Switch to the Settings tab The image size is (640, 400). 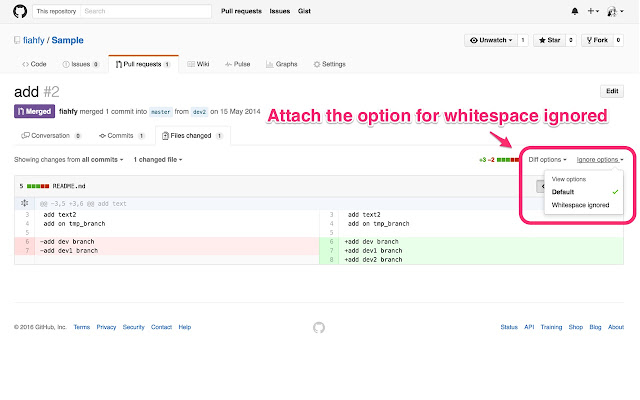click(329, 64)
